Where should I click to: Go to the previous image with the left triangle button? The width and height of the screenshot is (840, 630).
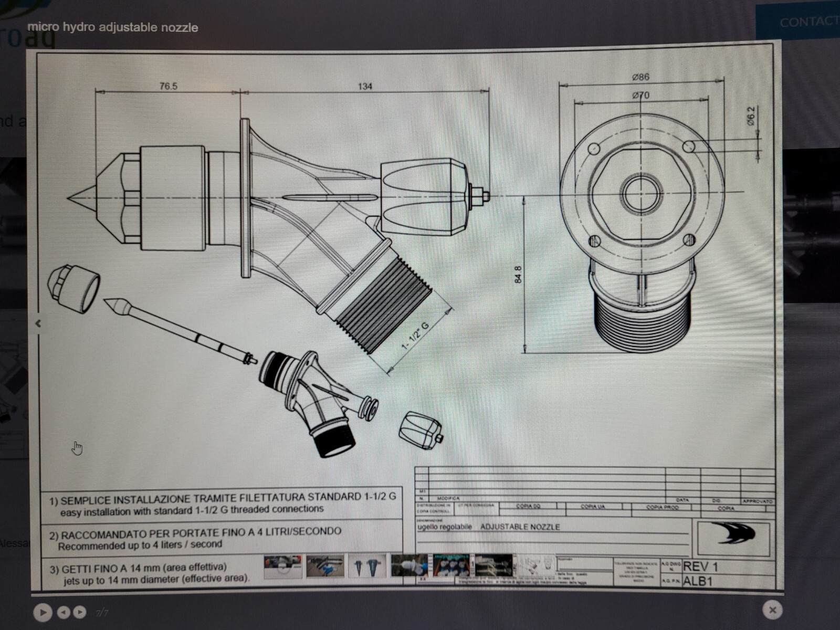coord(63,612)
